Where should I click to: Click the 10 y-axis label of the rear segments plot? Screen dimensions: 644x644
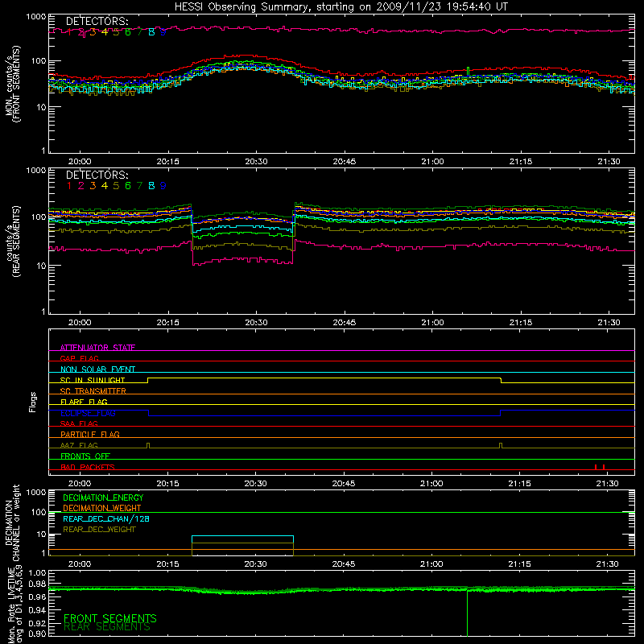(41, 266)
